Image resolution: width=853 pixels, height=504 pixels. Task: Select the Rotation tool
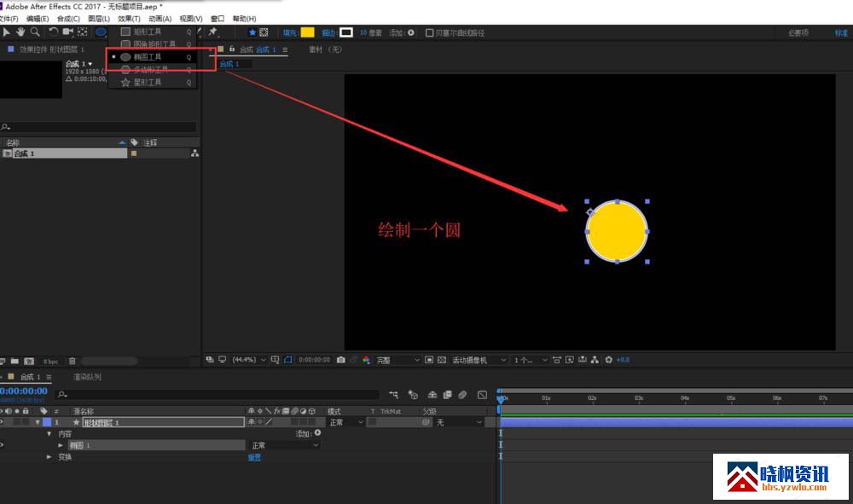[x=53, y=32]
